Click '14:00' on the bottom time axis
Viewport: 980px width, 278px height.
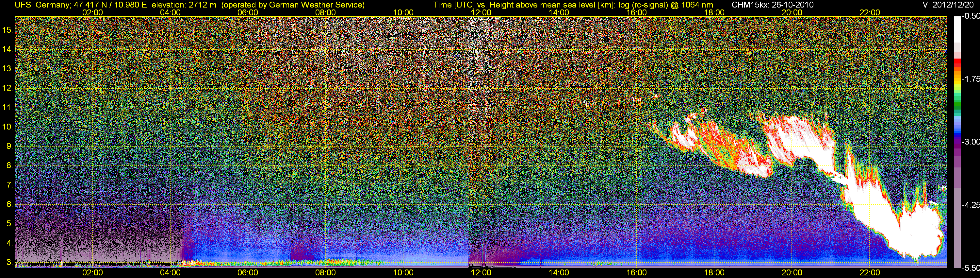(559, 273)
